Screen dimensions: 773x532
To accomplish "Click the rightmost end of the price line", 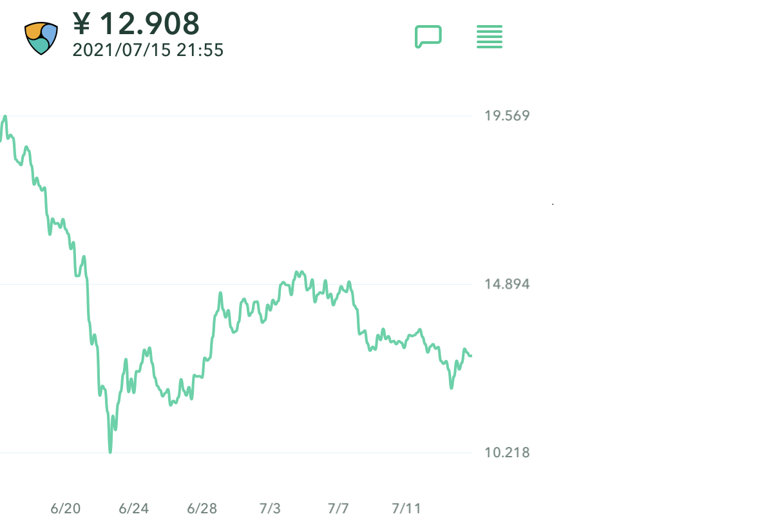I will tap(471, 356).
